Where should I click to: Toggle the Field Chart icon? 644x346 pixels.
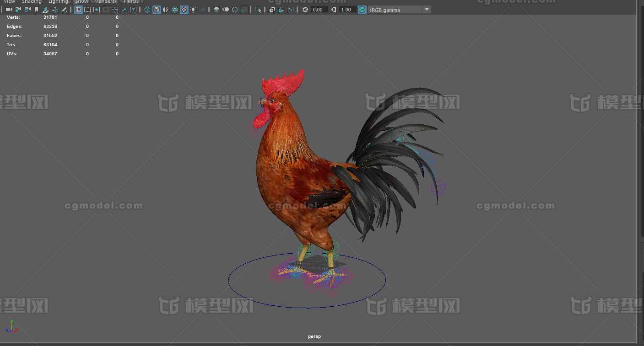115,10
